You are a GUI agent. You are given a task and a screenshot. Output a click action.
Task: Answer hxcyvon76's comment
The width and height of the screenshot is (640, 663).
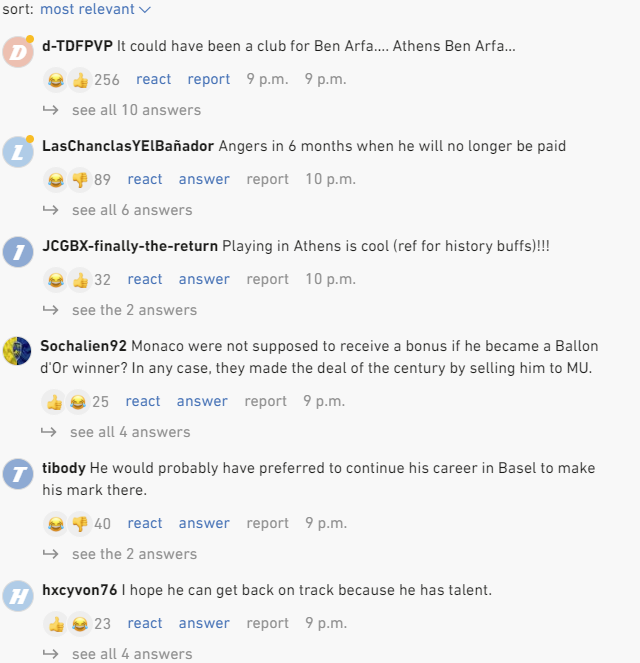click(x=204, y=623)
